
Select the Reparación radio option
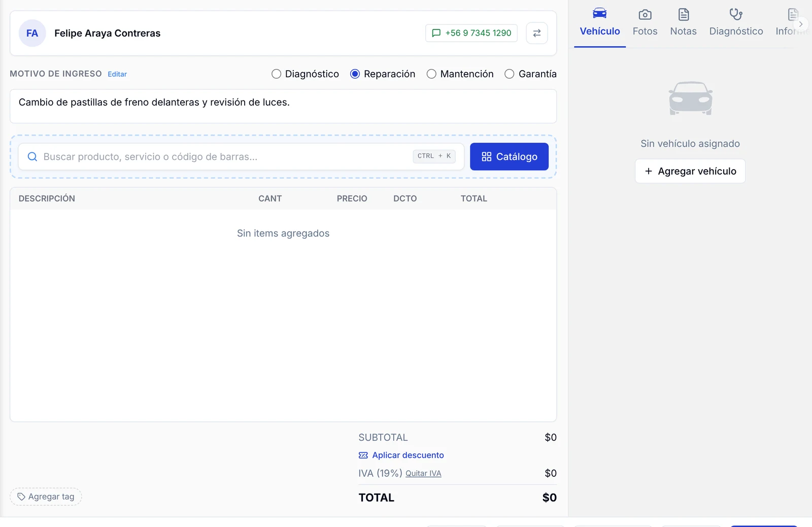pos(383,74)
